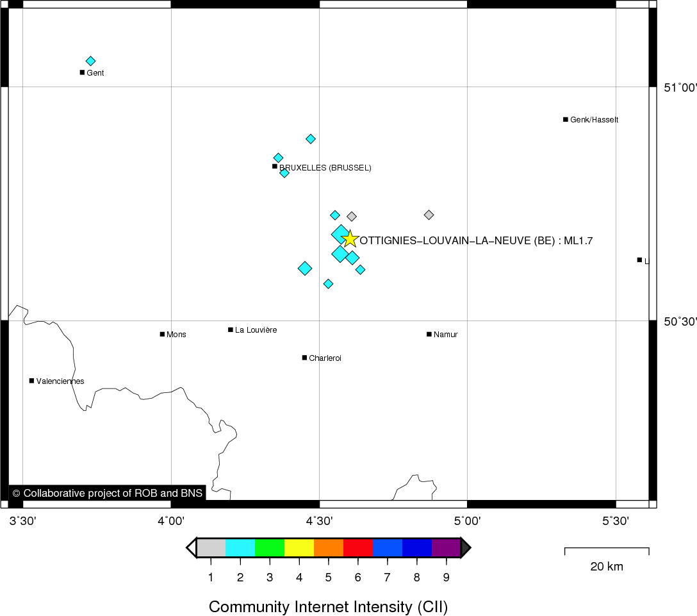The image size is (697, 616).
Task: Click the black square marker for Namur
Action: (x=429, y=334)
